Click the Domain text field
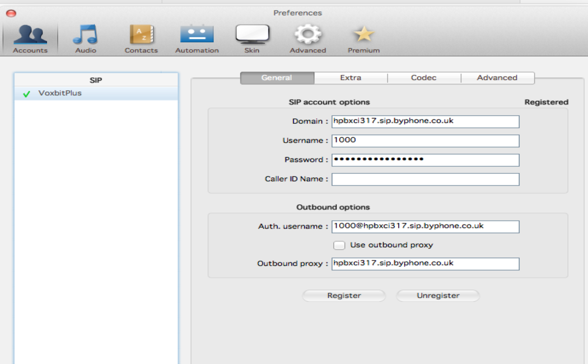Screen dimensions: 588x364 (x=425, y=122)
